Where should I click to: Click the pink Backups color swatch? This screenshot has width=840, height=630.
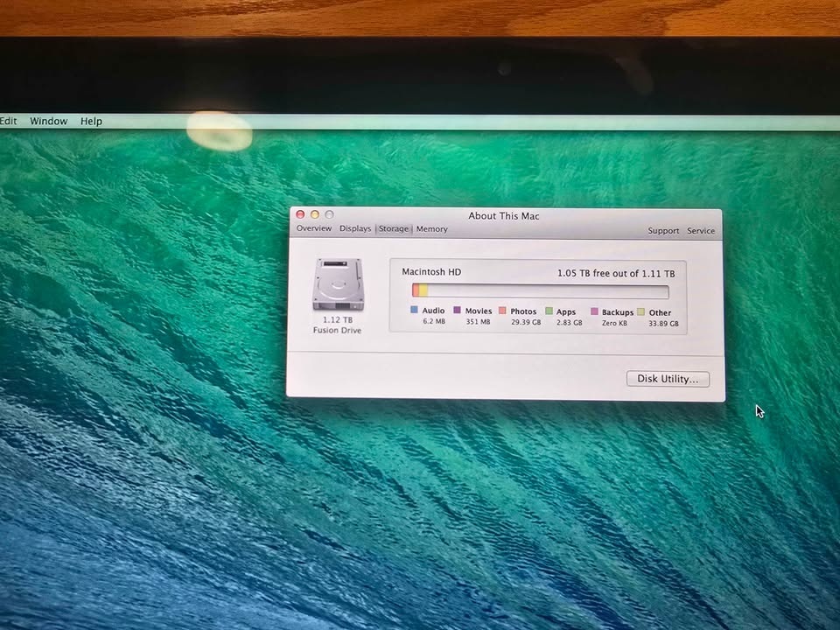(594, 311)
